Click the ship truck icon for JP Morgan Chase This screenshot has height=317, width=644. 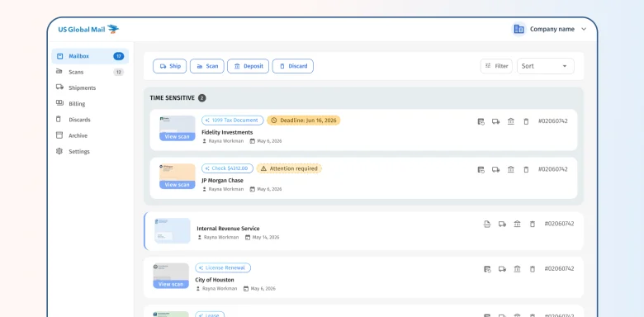pos(495,169)
